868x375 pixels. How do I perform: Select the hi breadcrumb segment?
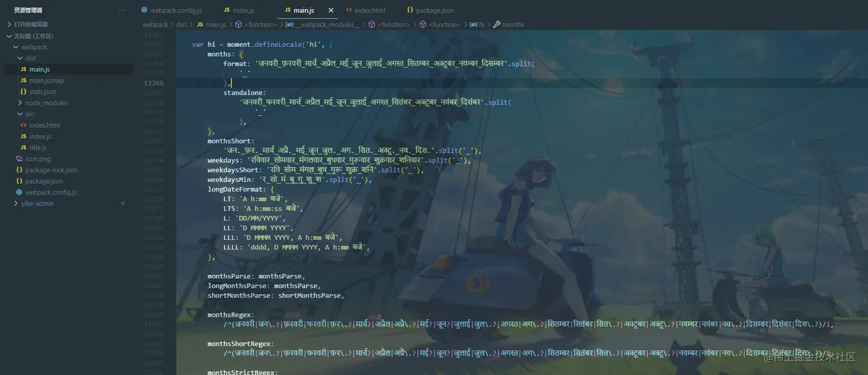click(x=482, y=25)
